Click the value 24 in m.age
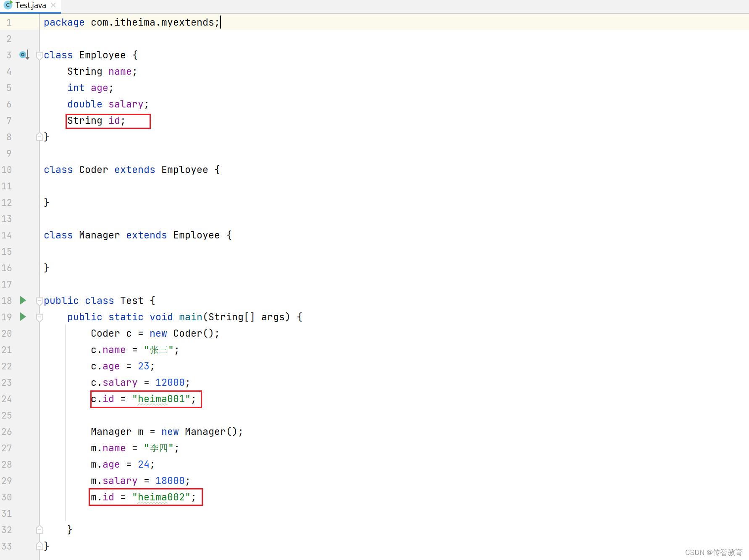Viewport: 749px width, 560px height. tap(144, 464)
